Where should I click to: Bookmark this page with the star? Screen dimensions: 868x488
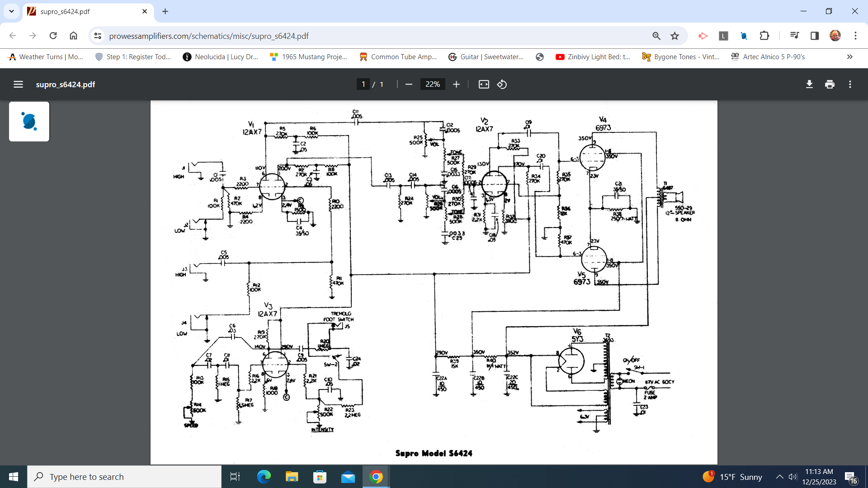coord(675,36)
